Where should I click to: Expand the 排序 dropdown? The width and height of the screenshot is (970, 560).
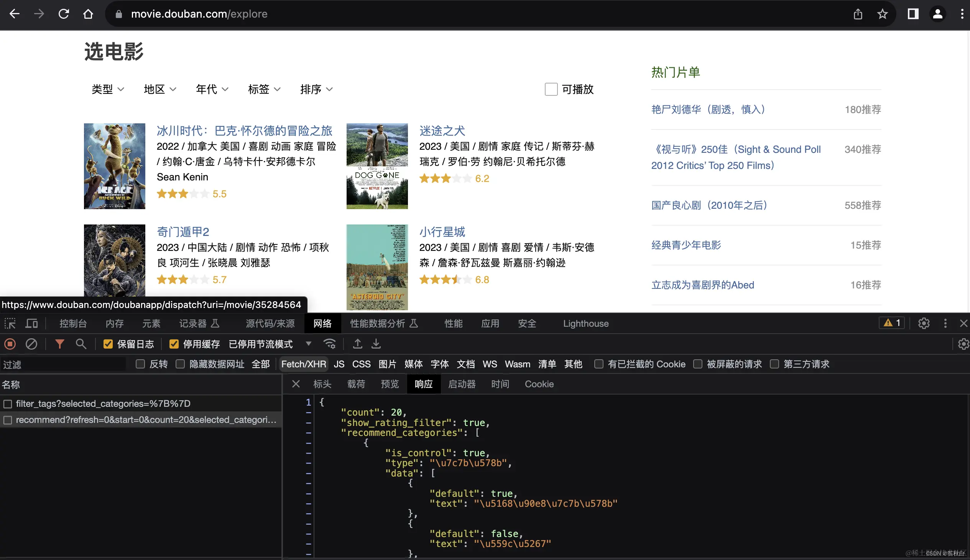(316, 89)
